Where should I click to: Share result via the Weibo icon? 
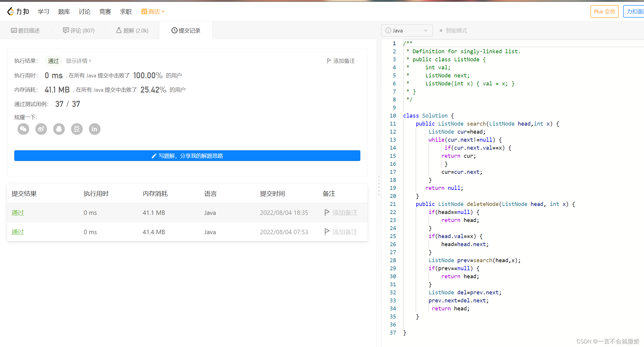41,129
